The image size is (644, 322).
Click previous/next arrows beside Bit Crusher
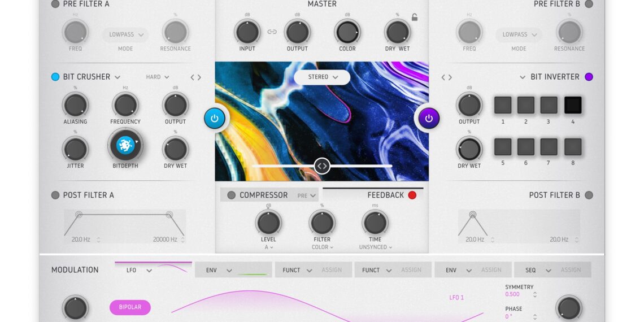[196, 77]
